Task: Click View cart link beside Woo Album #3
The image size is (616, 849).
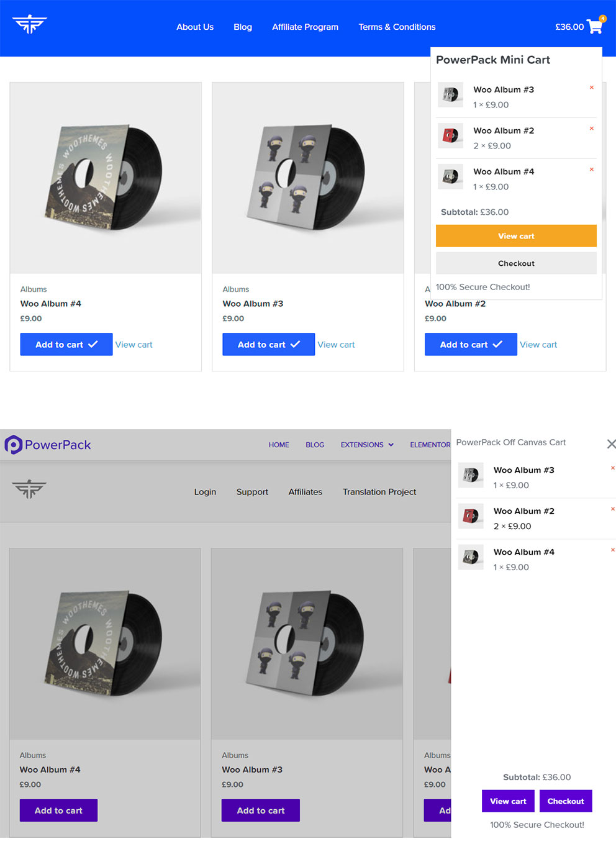Action: pyautogui.click(x=336, y=344)
